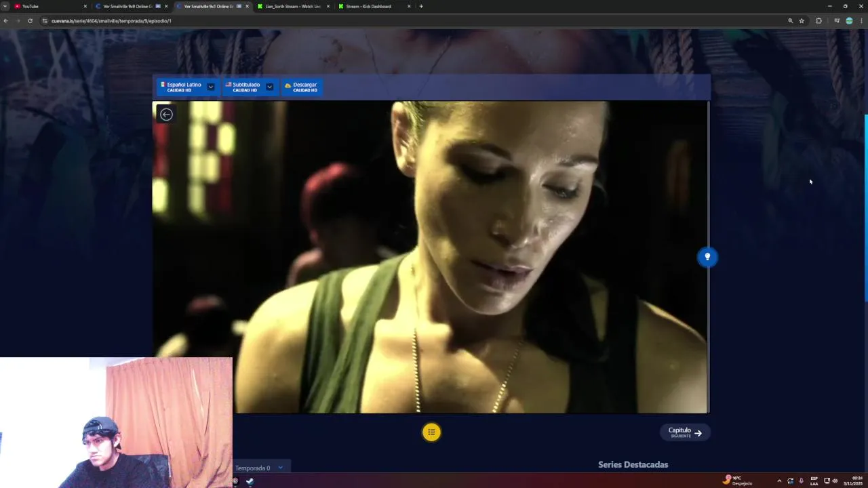
Task: View site information icon in address bar
Action: tap(45, 21)
